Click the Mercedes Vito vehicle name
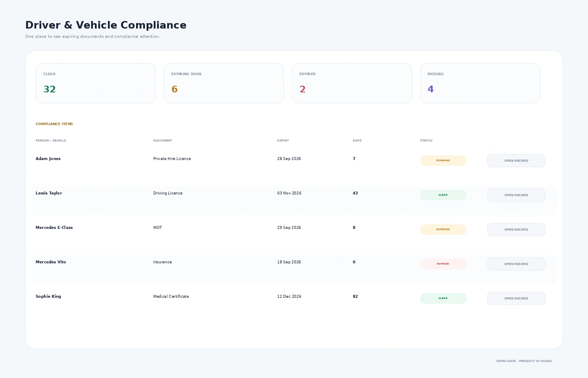 [51, 262]
